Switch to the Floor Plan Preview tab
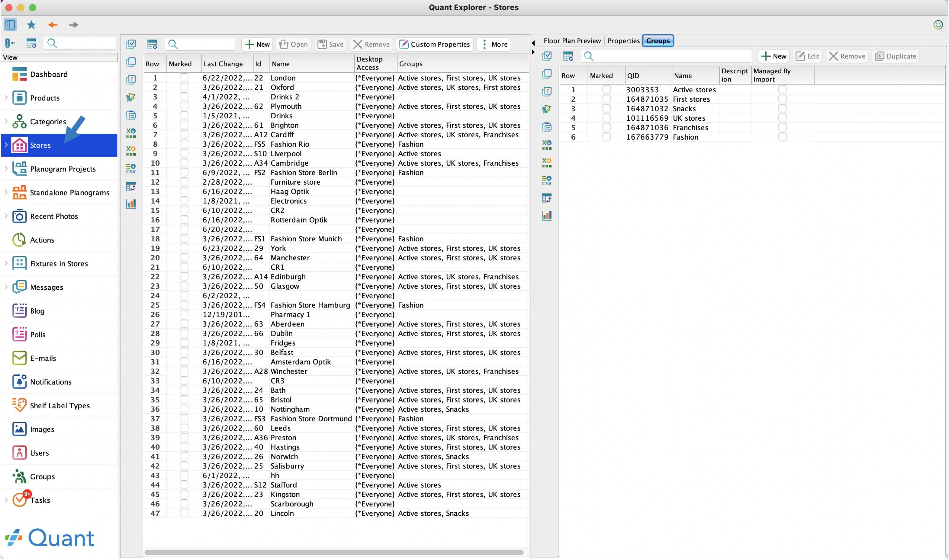This screenshot has width=949, height=560. tap(572, 41)
